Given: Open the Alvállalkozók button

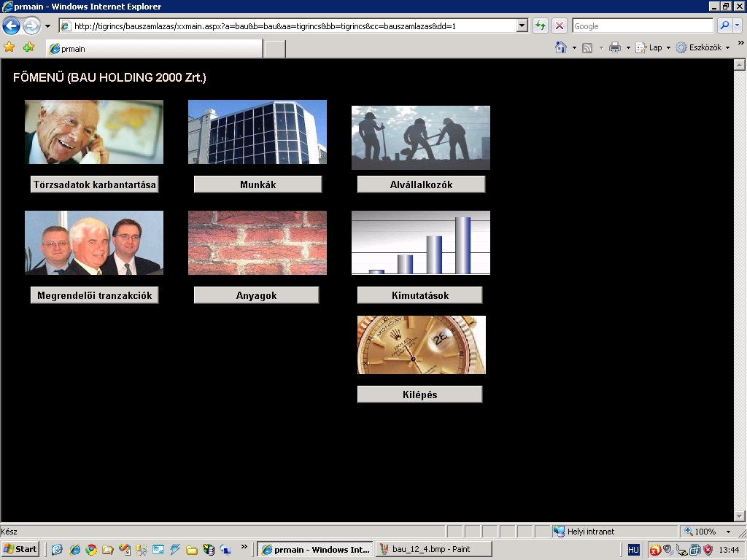Looking at the screenshot, I should 421,184.
